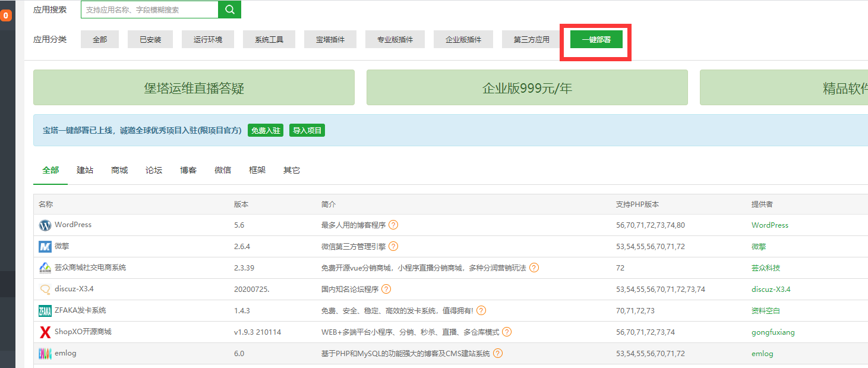Click version cell v1.9.3 210114

258,332
